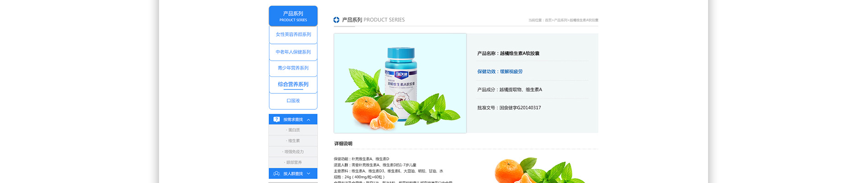Filter by 增强免疫力 need
Viewport: 868px width, 183px height.
click(293, 152)
